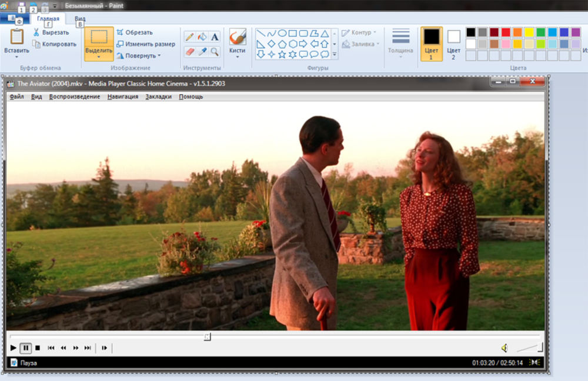The width and height of the screenshot is (588, 381).
Task: Open Закладки menu in Media Player Classic
Action: 158,96
